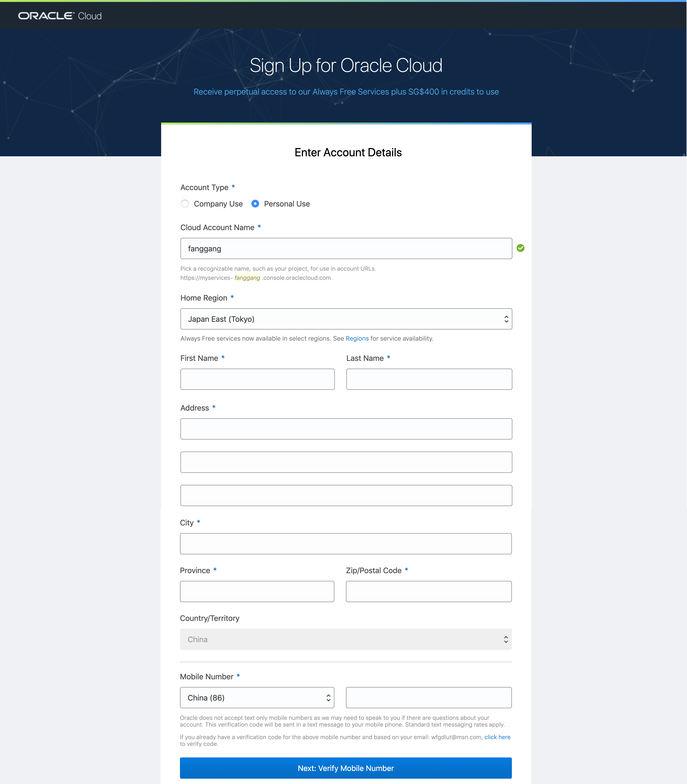The height and width of the screenshot is (784, 687).
Task: Click the third Address line field
Action: tap(346, 496)
